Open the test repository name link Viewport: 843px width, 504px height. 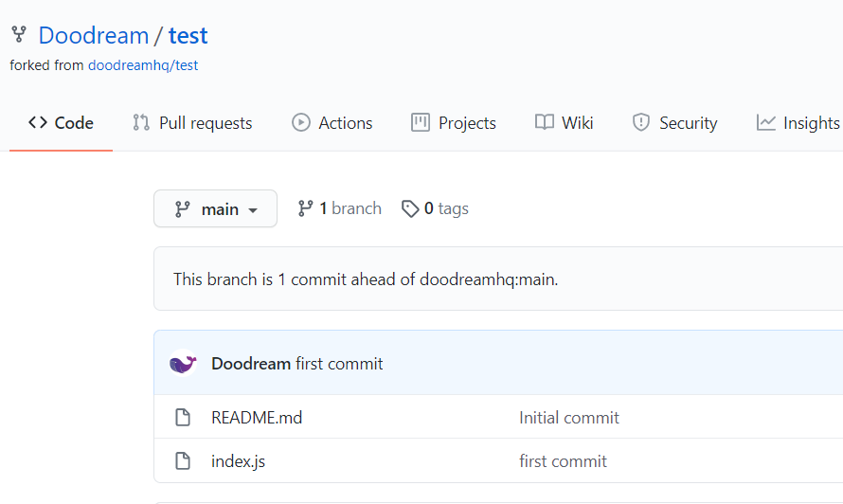[x=188, y=35]
